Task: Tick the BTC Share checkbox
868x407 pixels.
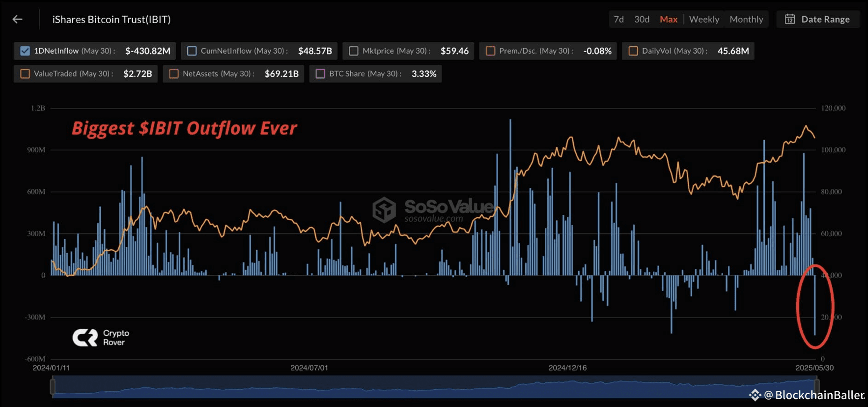Action: point(320,74)
